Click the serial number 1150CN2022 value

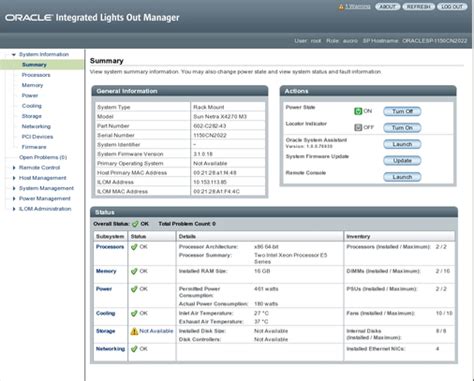coord(210,135)
